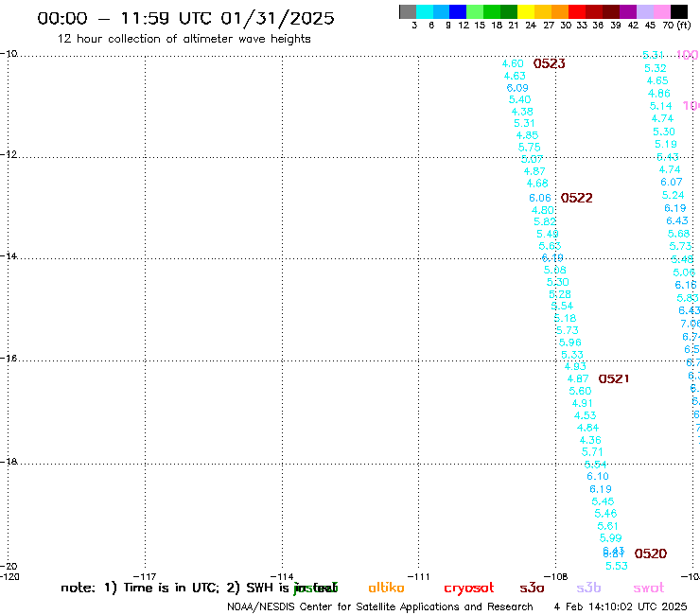Click the wave height value 5.71
This screenshot has width=700, height=615.
[x=592, y=451]
